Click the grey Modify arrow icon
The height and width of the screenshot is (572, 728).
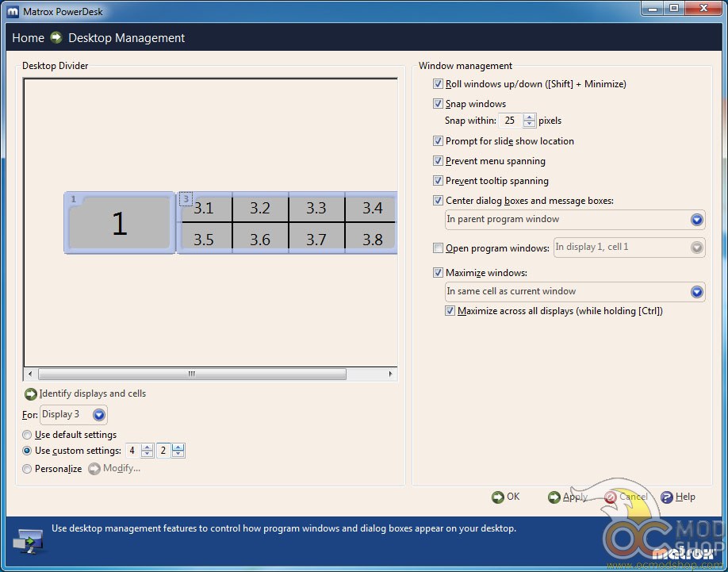[x=94, y=469]
